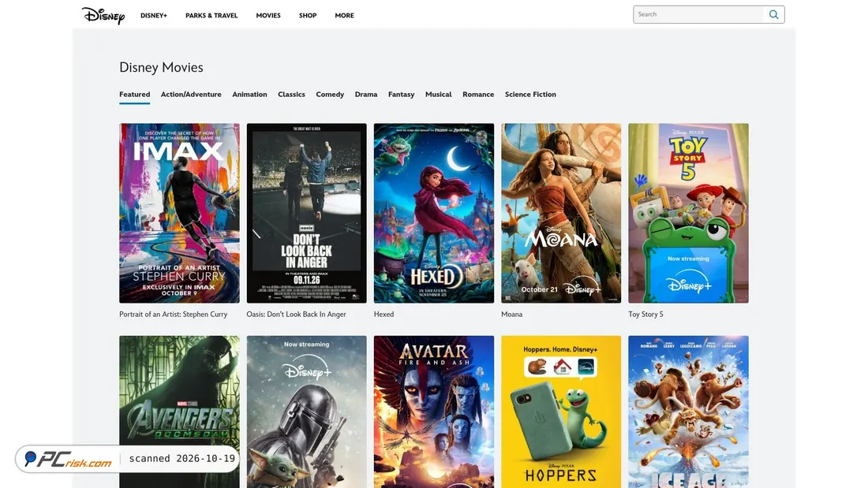The width and height of the screenshot is (868, 488).
Task: Open Avatar Fire and Ash poster
Action: [x=434, y=412]
